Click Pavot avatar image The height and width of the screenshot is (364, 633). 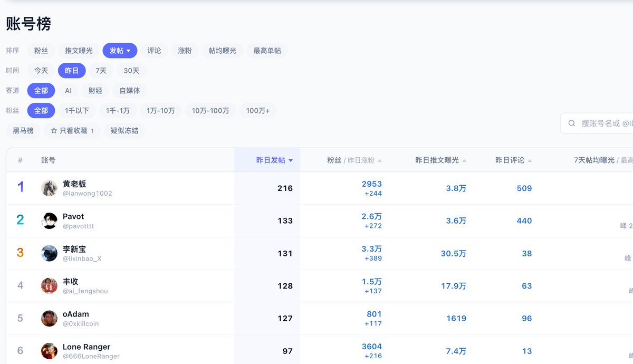[x=49, y=221]
